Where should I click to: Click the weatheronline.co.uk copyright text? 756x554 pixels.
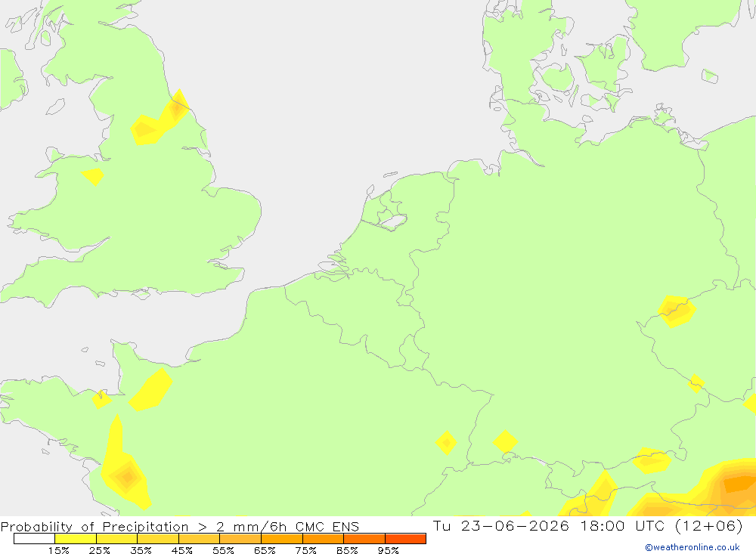[692, 547]
